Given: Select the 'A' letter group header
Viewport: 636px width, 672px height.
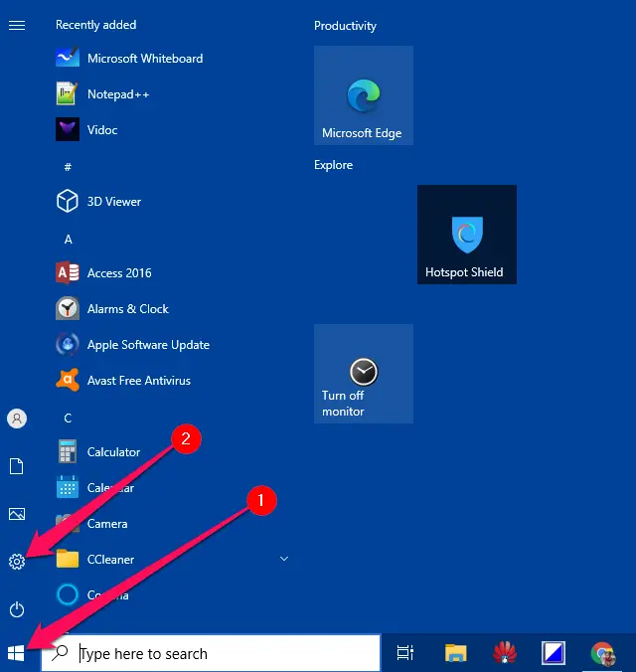Looking at the screenshot, I should tap(69, 240).
